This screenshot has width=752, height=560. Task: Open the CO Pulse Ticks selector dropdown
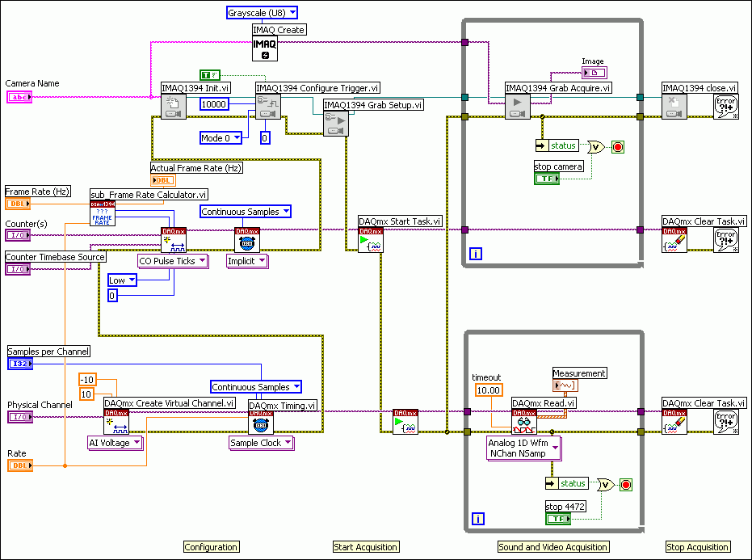pyautogui.click(x=172, y=260)
